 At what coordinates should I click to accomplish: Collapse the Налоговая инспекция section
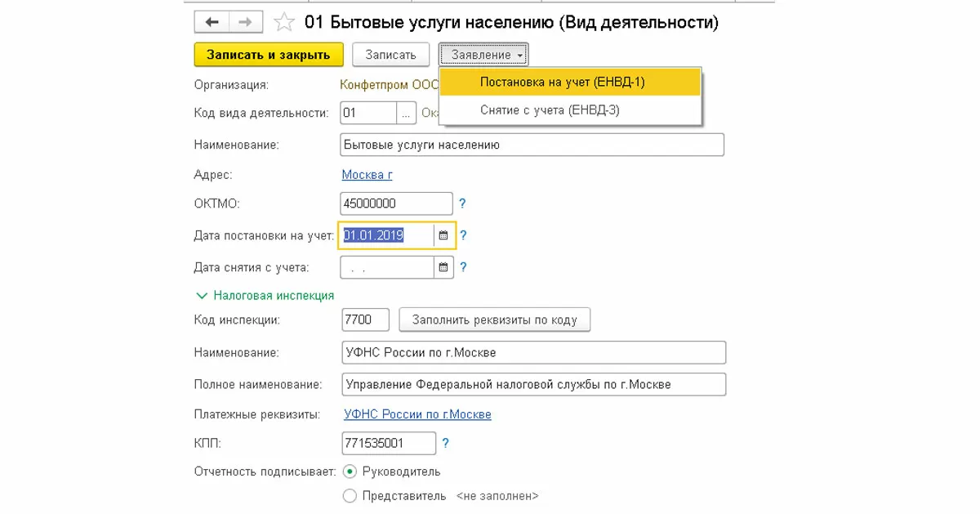pyautogui.click(x=202, y=296)
